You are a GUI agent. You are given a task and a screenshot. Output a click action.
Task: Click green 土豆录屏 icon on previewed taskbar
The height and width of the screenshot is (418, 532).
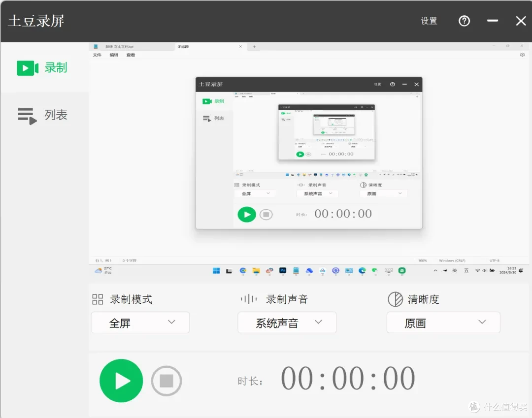[x=402, y=270]
